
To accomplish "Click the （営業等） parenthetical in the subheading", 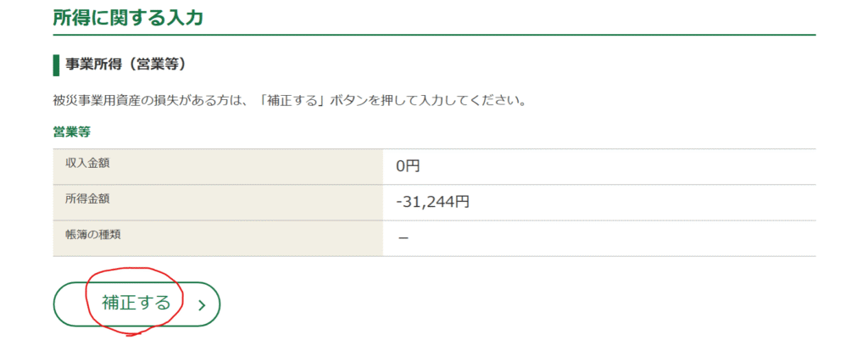I will [x=161, y=64].
